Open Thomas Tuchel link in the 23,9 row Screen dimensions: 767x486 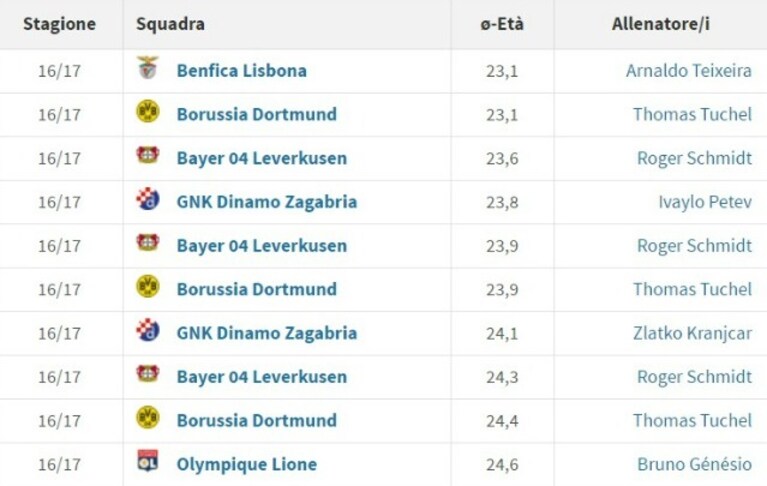point(693,289)
